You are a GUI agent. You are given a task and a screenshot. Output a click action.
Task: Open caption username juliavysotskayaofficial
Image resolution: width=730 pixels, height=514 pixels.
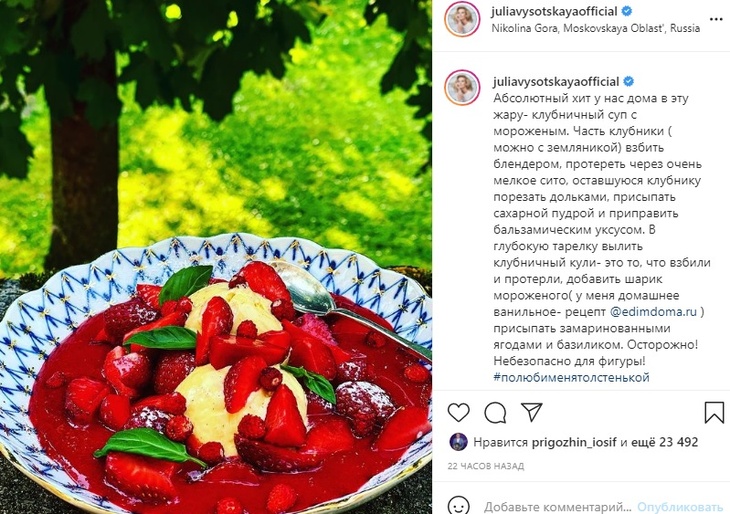point(556,82)
